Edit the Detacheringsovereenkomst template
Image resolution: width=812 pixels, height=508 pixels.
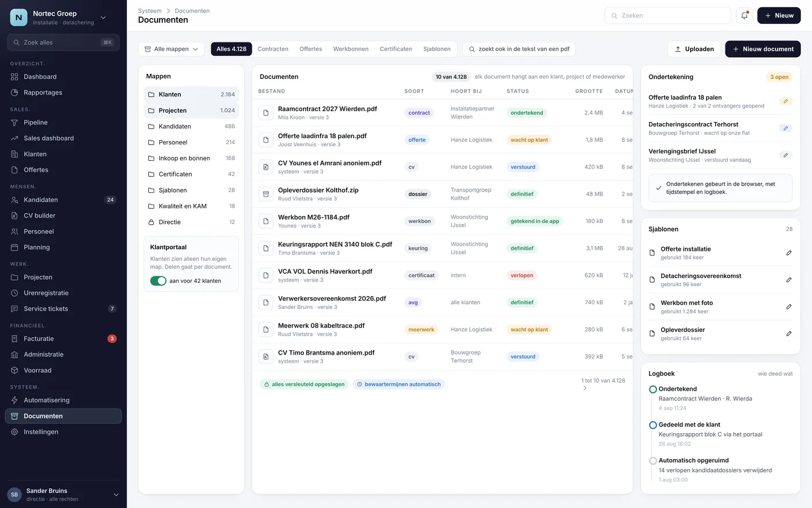click(789, 280)
